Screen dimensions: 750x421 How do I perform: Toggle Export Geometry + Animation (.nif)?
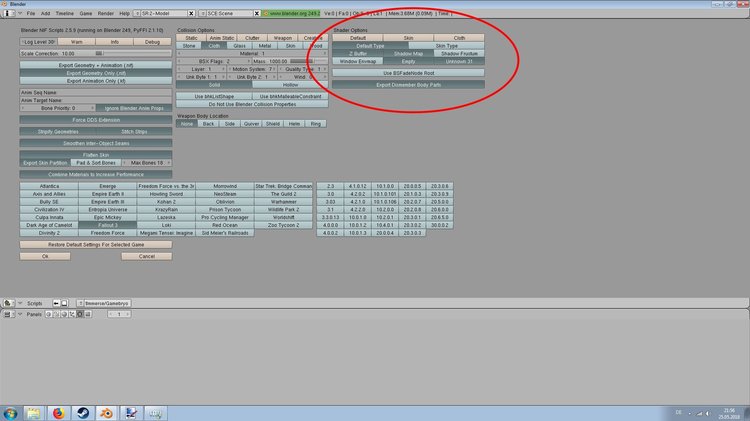point(96,65)
